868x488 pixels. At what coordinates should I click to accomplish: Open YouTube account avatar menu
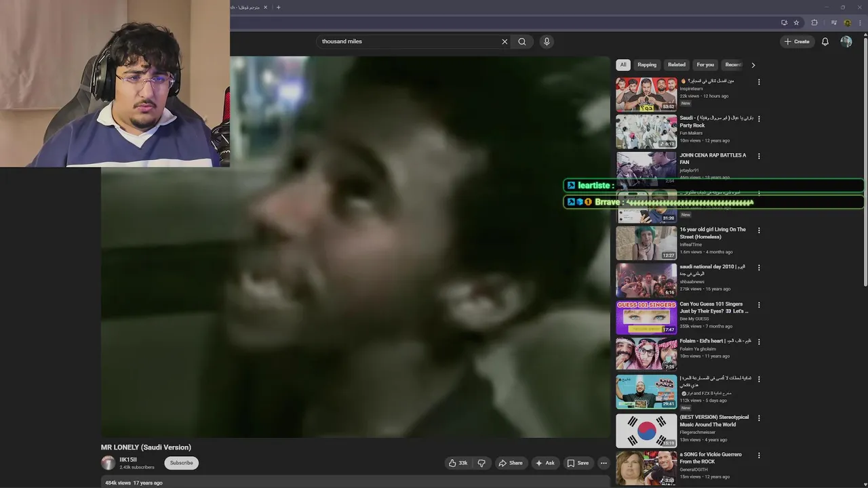(846, 41)
